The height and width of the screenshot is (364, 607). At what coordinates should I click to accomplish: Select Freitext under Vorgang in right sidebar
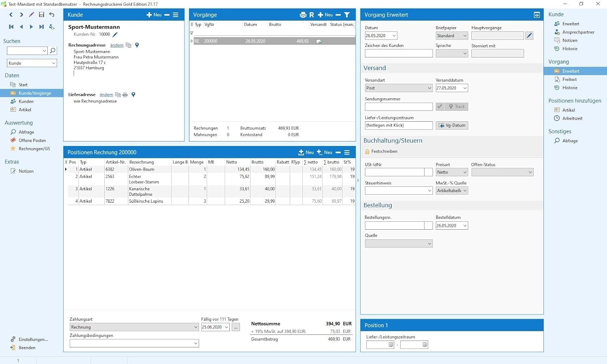pyautogui.click(x=569, y=80)
